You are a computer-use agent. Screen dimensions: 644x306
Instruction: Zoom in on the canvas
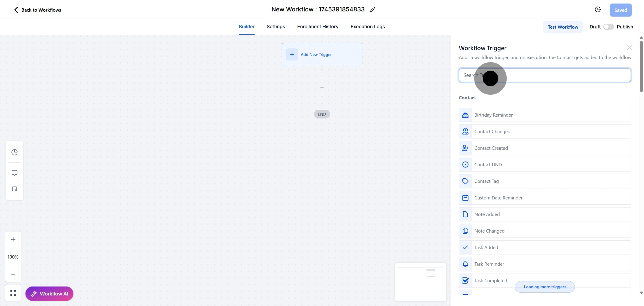[13, 239]
